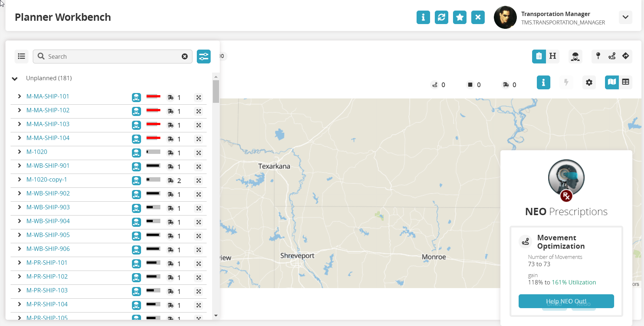Click the directions diamond icon above map
This screenshot has width=644, height=326.
tap(626, 56)
